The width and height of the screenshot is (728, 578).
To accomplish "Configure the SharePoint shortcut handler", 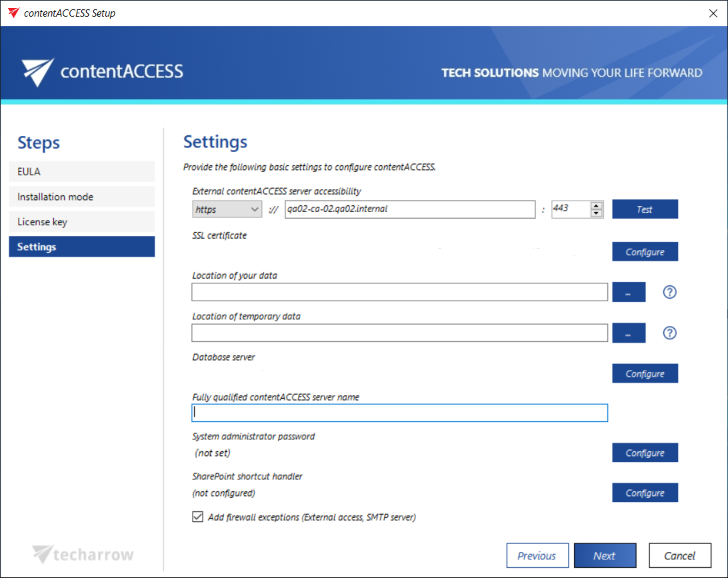I will [x=645, y=493].
